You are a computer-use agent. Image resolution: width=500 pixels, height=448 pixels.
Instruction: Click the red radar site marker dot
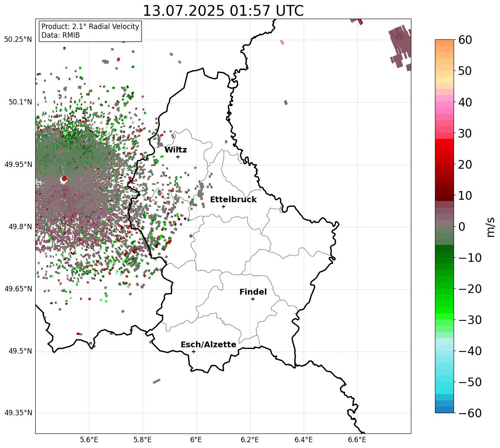pyautogui.click(x=64, y=179)
